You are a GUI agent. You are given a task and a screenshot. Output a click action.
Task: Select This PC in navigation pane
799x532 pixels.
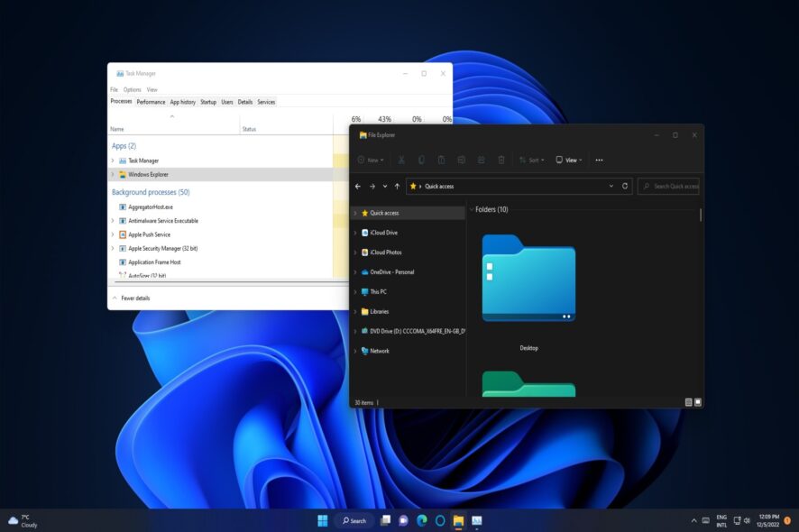click(x=380, y=291)
